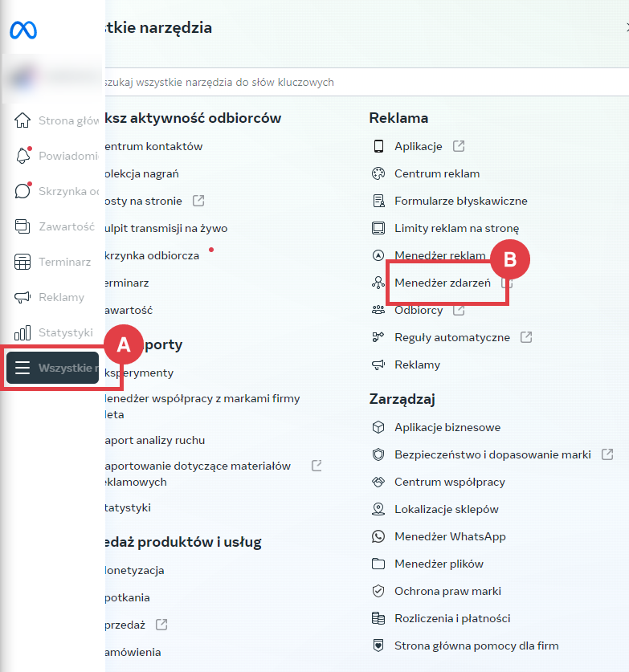The width and height of the screenshot is (629, 672).
Task: Open the Powiadomienia bell icon
Action: (22, 156)
